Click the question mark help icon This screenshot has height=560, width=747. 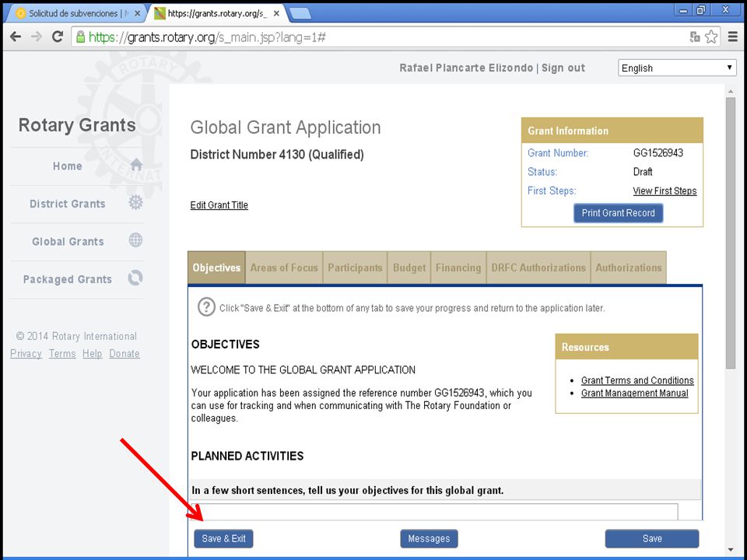click(x=206, y=307)
